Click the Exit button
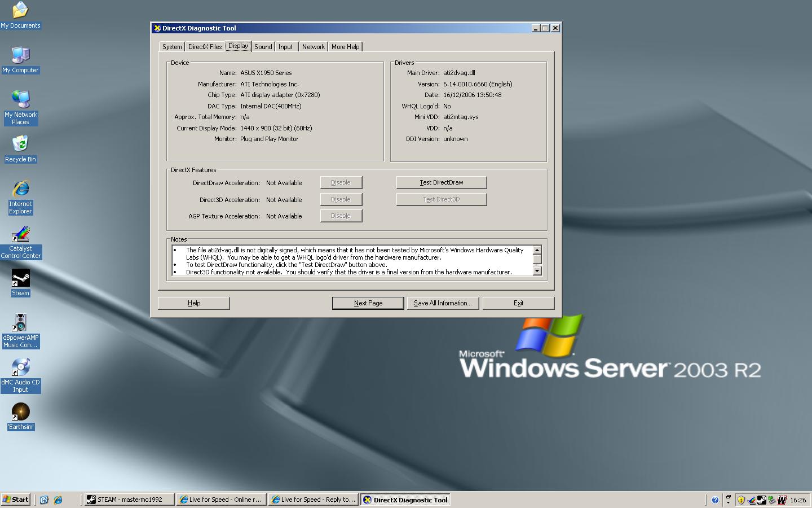Screen dimensions: 812x508 point(519,303)
